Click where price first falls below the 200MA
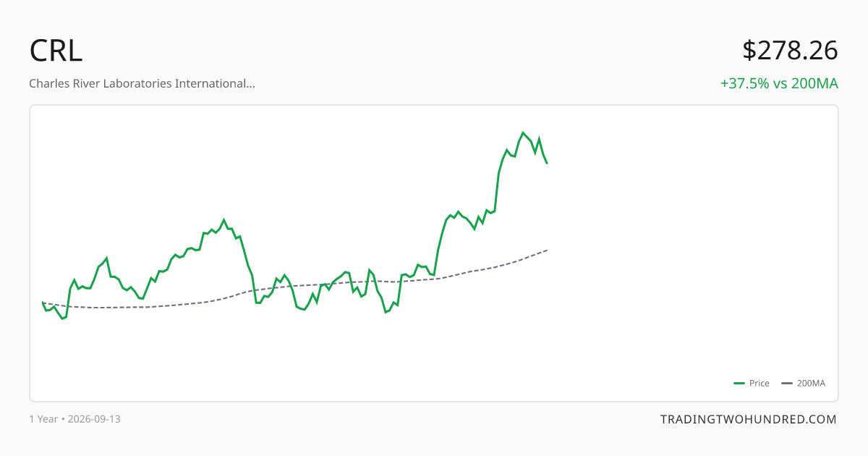 255,290
